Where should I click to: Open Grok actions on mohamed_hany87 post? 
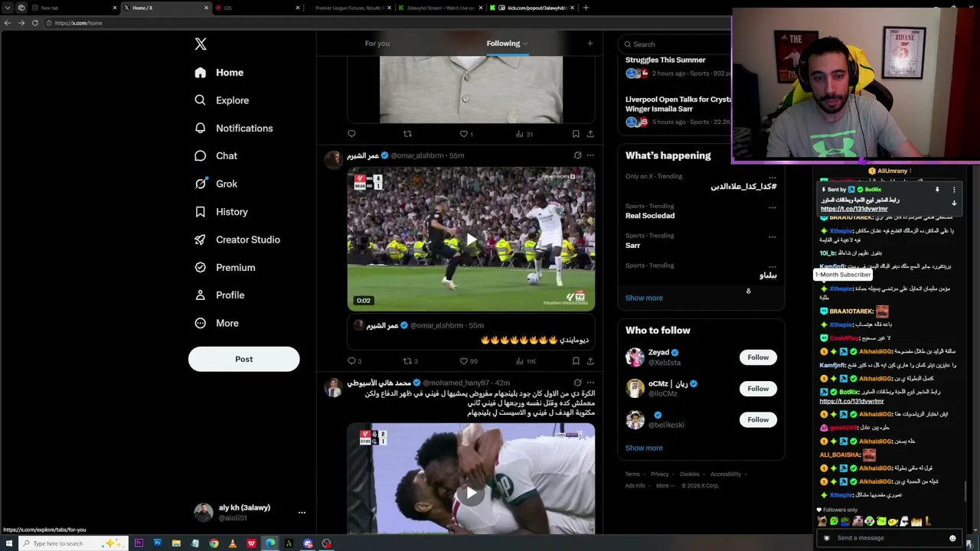[x=577, y=383]
